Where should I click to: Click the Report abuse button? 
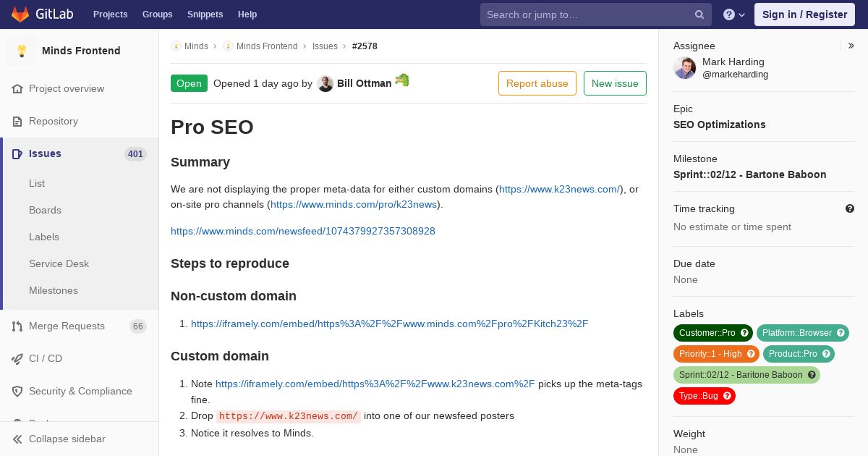point(537,84)
